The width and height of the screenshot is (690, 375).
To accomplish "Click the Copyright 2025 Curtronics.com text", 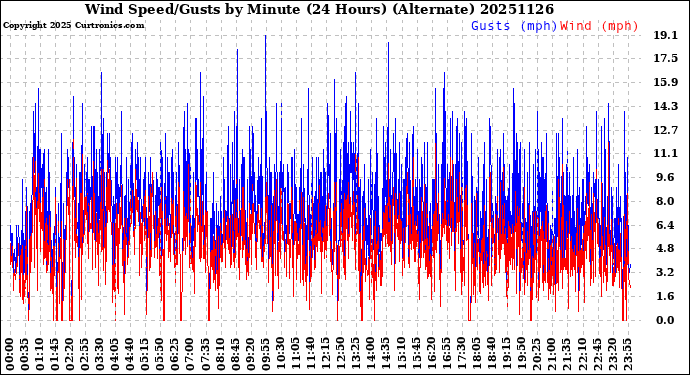I will pyautogui.click(x=73, y=25).
